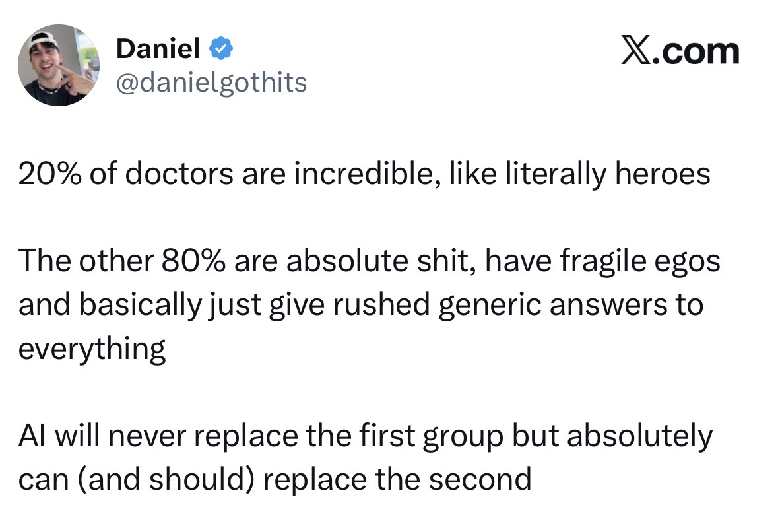Click the blue verified checkmark badge
Screen dimensions: 778x532
coord(220,48)
